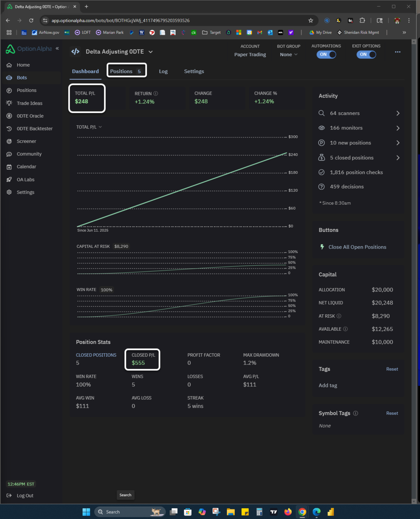Screen dimensions: 420x519
Task: Reset the Symbol Tags filter
Action: (392, 413)
